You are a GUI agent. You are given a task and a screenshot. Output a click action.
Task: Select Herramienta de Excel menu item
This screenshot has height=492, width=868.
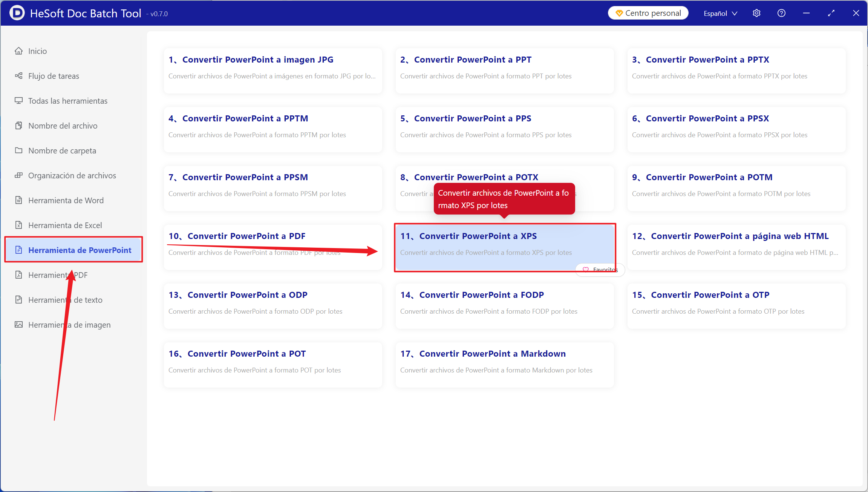[x=73, y=225]
